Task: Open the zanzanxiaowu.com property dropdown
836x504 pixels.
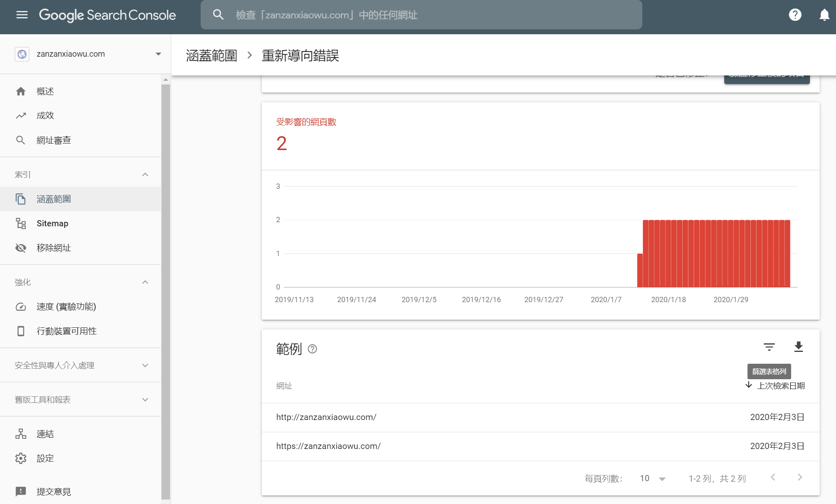Action: (x=88, y=54)
